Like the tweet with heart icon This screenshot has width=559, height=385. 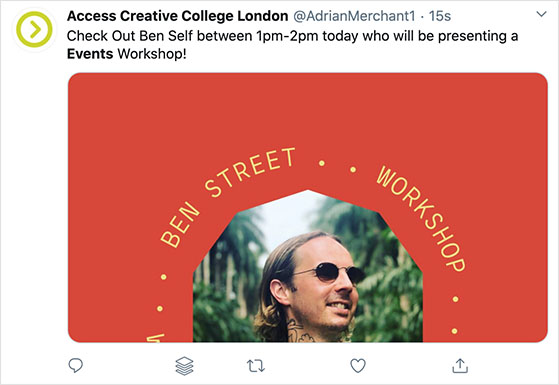(358, 366)
